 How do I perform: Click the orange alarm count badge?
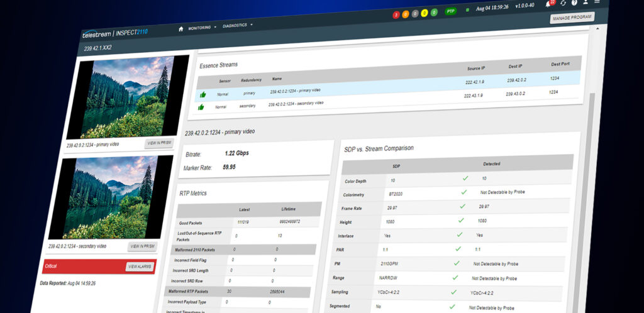(406, 14)
